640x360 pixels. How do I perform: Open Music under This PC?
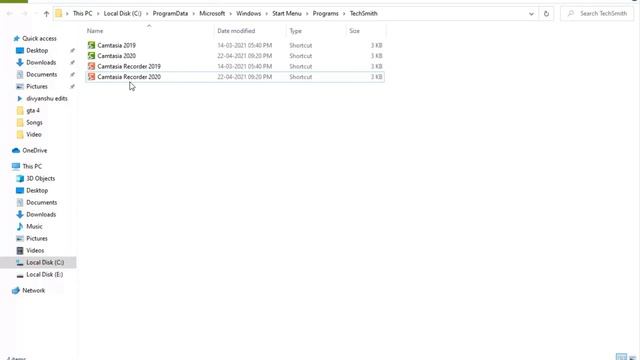pos(34,227)
